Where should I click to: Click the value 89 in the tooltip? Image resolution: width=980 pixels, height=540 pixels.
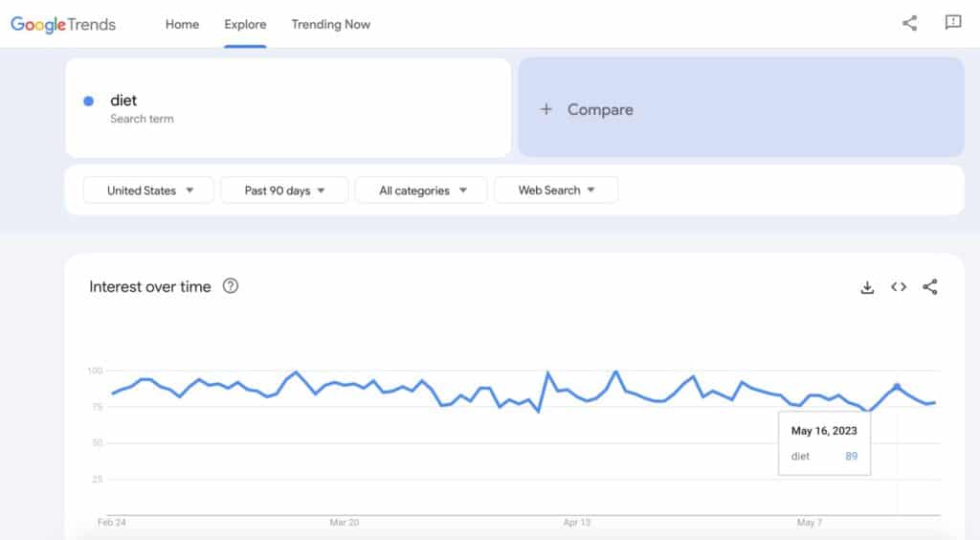pos(851,457)
